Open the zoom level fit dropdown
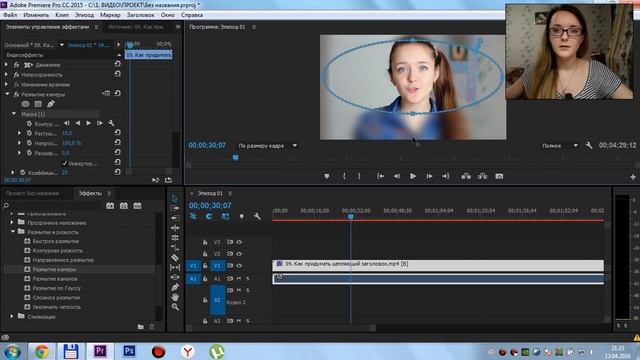Image resolution: width=640 pixels, height=360 pixels. coord(267,146)
